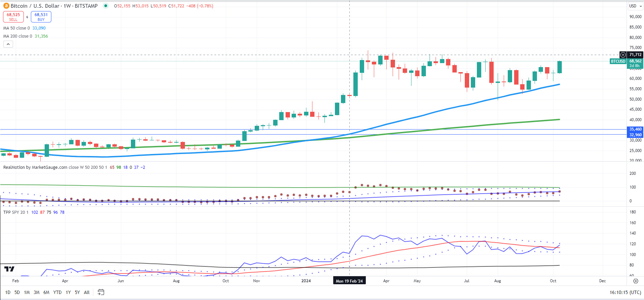Select the 1Y time range

click(x=68, y=292)
